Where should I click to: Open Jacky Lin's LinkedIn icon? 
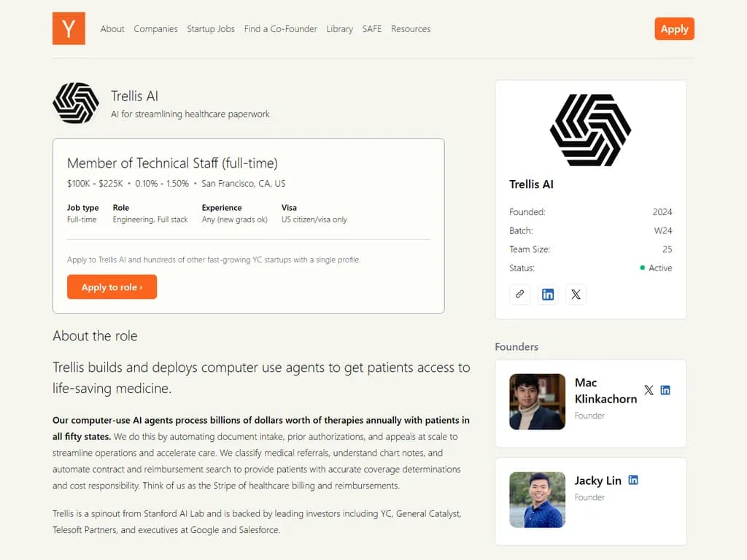tap(632, 480)
